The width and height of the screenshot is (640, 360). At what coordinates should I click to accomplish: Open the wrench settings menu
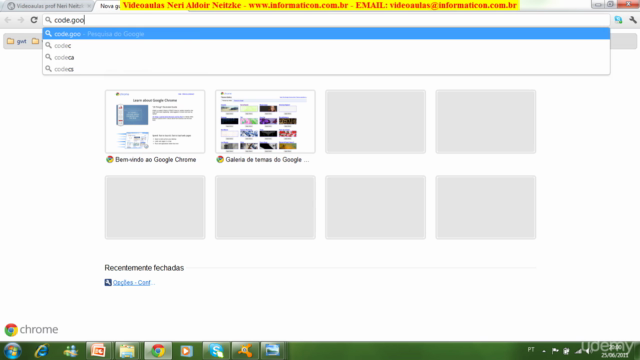[633, 20]
